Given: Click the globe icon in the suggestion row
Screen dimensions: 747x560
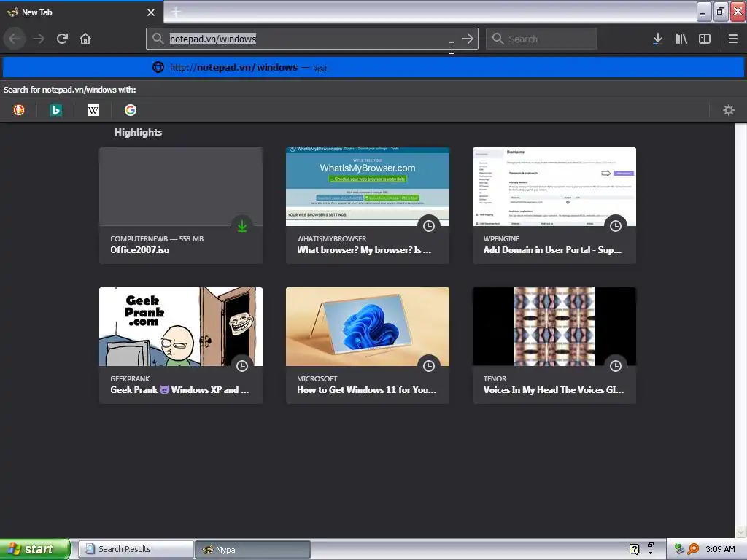Looking at the screenshot, I should tap(158, 67).
